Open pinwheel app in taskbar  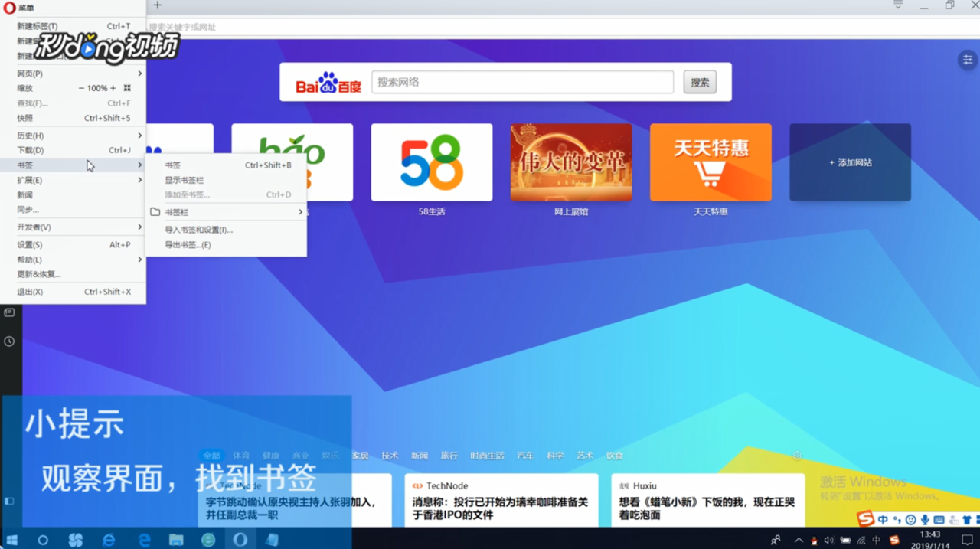76,540
